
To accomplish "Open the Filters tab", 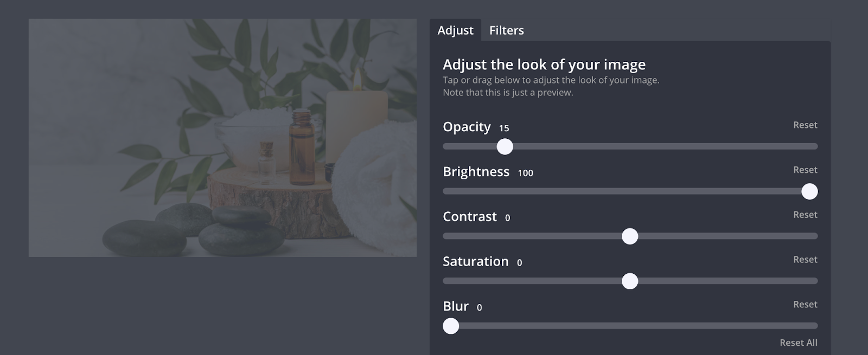I will 506,30.
